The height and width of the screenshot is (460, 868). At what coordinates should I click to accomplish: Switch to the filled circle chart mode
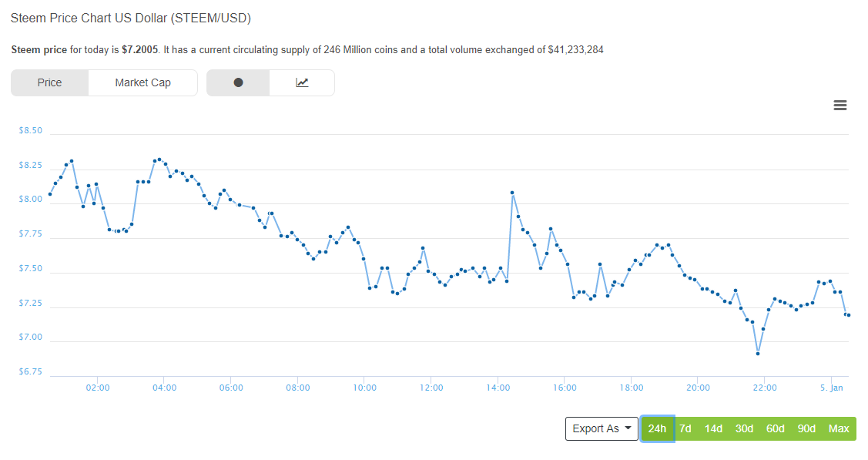pyautogui.click(x=238, y=82)
